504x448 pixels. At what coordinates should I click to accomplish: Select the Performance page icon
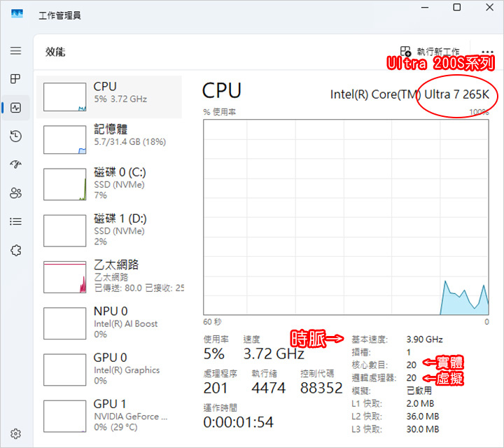pos(15,108)
